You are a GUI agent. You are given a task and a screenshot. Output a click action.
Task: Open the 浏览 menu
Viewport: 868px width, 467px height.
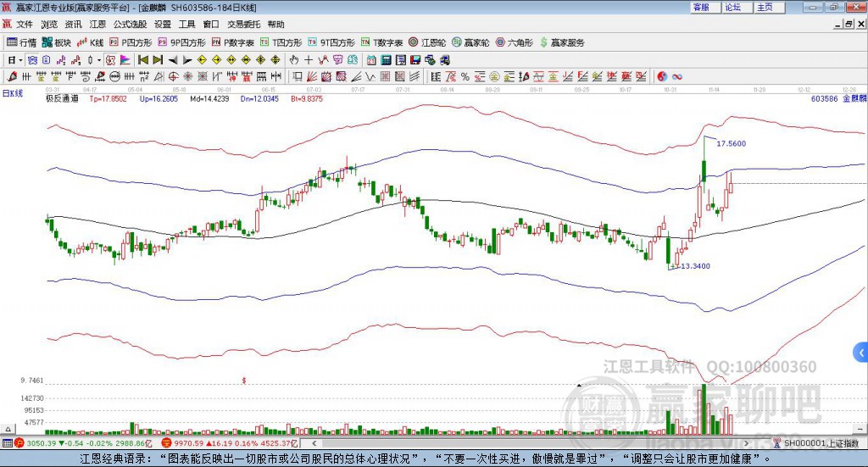[48, 25]
